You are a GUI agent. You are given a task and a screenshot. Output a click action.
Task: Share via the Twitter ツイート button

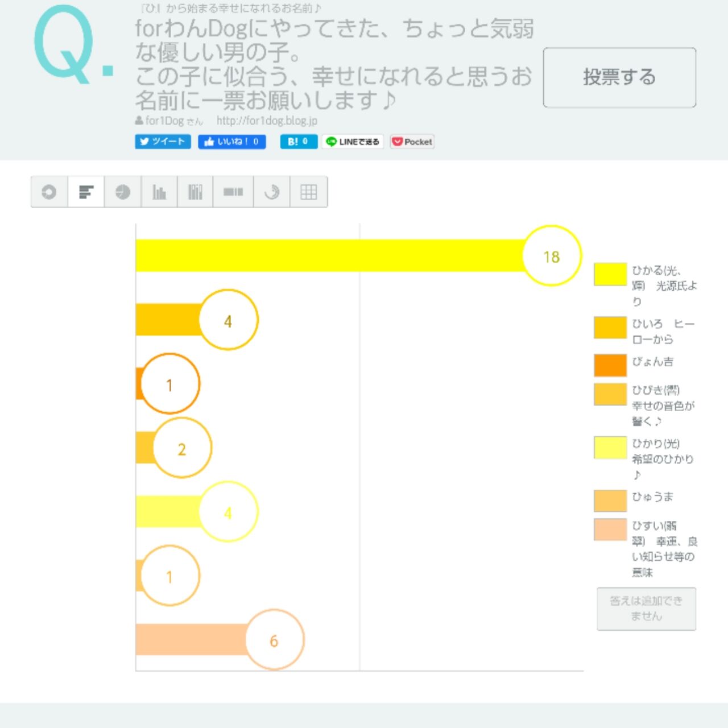pos(163,142)
